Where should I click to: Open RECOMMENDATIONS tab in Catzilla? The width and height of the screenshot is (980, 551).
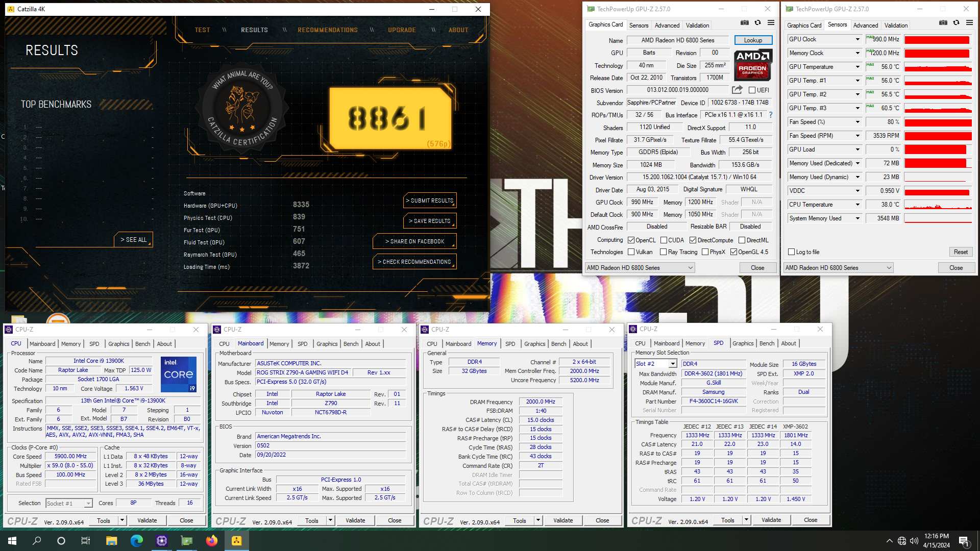pos(328,30)
